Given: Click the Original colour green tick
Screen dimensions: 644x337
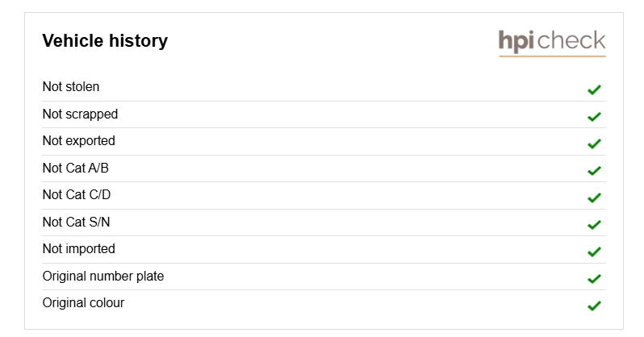Looking at the screenshot, I should pyautogui.click(x=595, y=306).
